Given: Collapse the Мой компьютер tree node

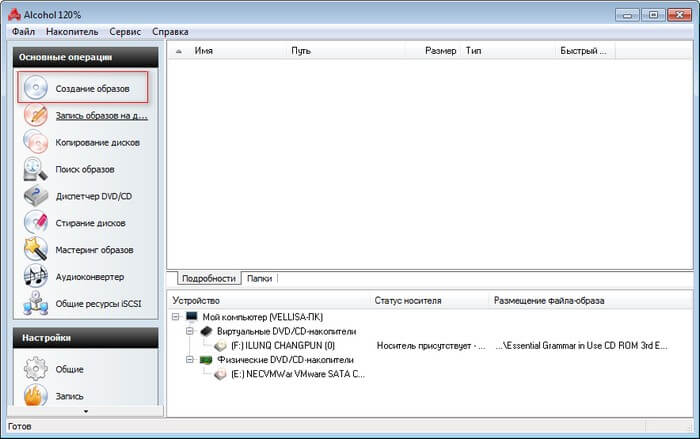Looking at the screenshot, I should (x=175, y=317).
